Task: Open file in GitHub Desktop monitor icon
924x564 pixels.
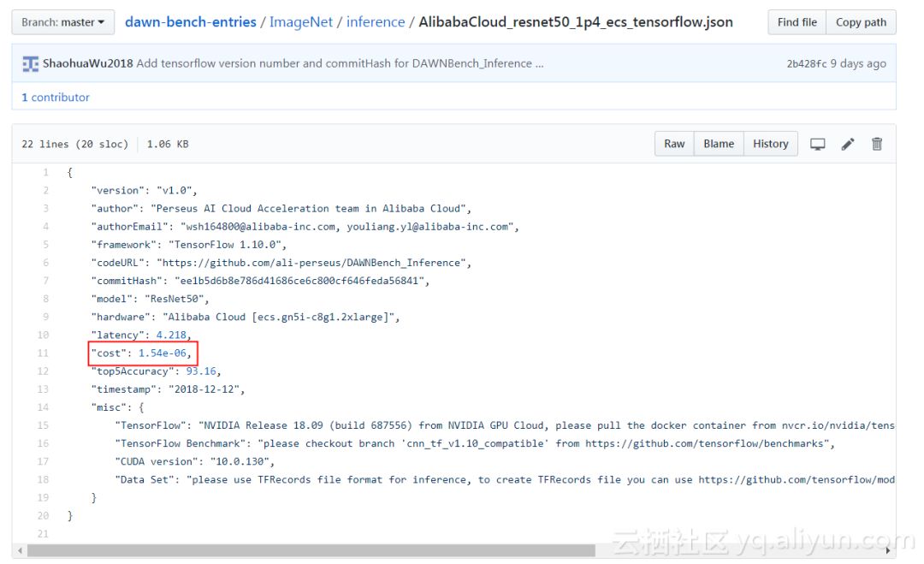Action: 817,145
